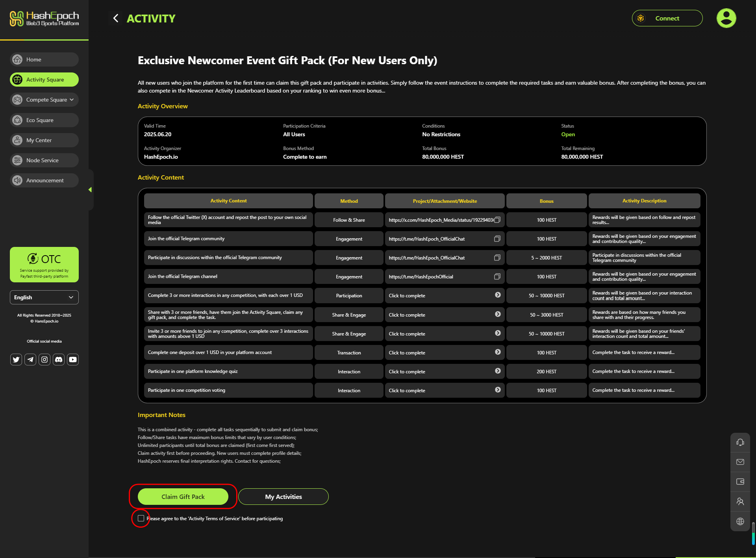Click the Valid Time '2025.06.20' value

coord(157,134)
